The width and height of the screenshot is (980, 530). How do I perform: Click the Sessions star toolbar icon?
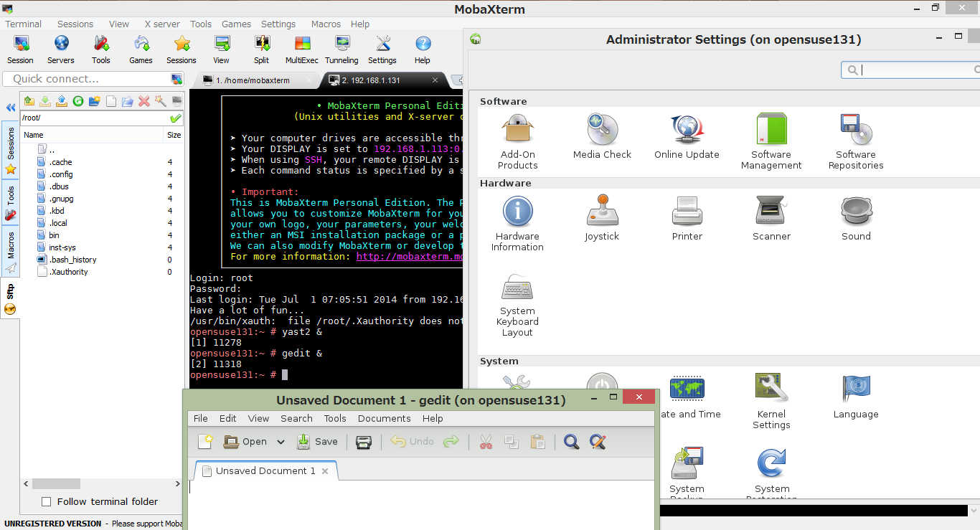182,49
